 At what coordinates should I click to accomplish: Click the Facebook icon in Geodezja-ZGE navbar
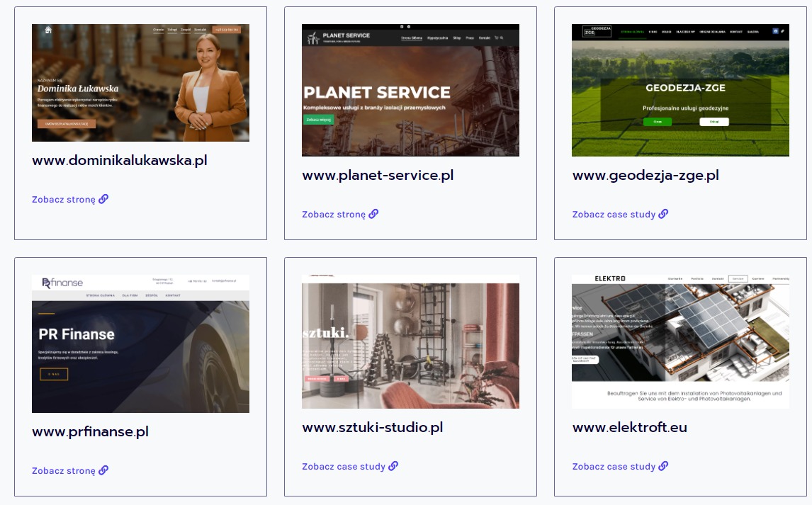(775, 31)
